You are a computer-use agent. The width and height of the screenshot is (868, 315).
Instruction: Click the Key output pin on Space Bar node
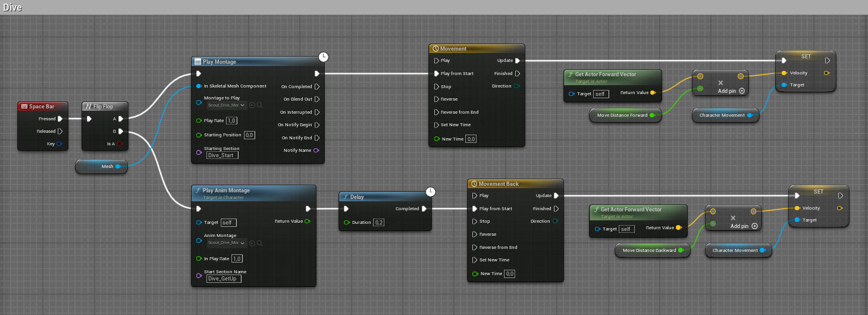pyautogui.click(x=59, y=144)
